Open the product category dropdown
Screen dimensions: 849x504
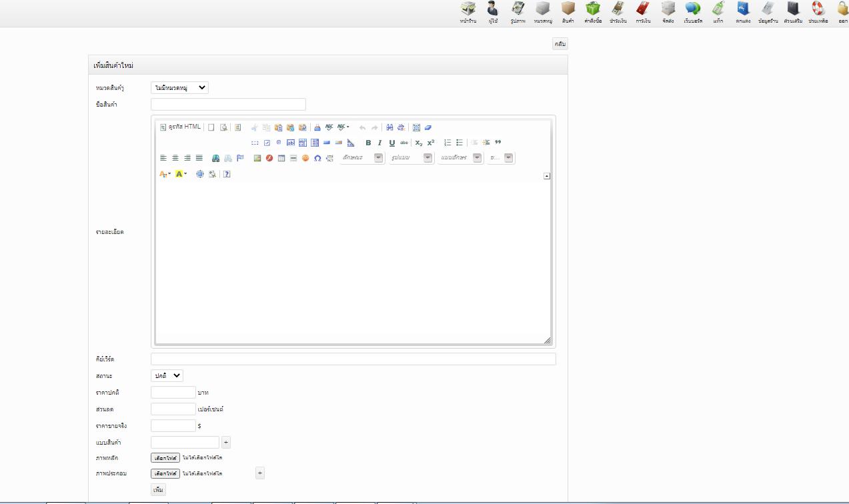179,88
